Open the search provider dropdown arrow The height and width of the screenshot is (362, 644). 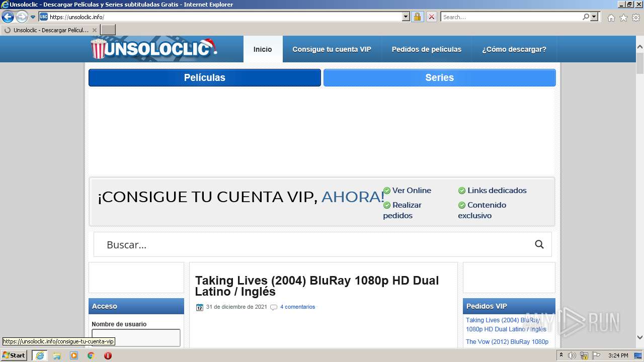[x=594, y=17]
